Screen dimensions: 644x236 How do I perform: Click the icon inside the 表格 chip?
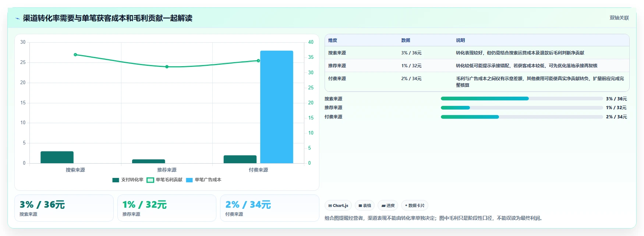[x=360, y=206]
